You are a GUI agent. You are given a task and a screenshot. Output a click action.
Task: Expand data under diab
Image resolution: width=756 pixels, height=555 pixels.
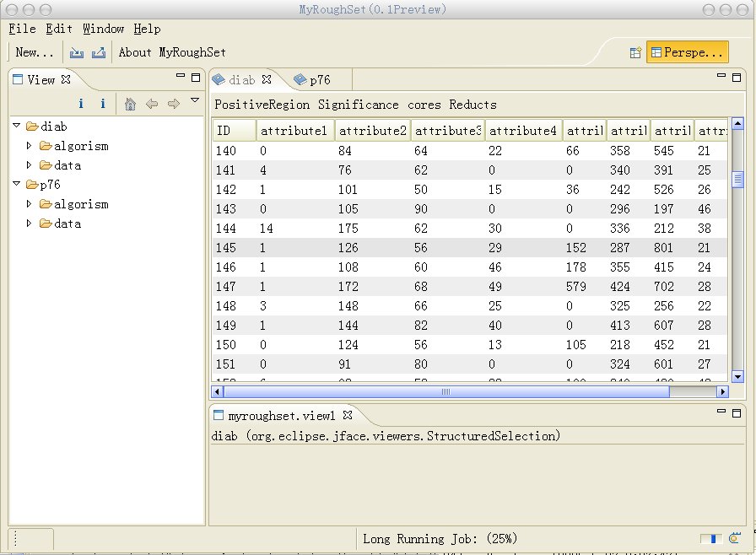pos(29,164)
